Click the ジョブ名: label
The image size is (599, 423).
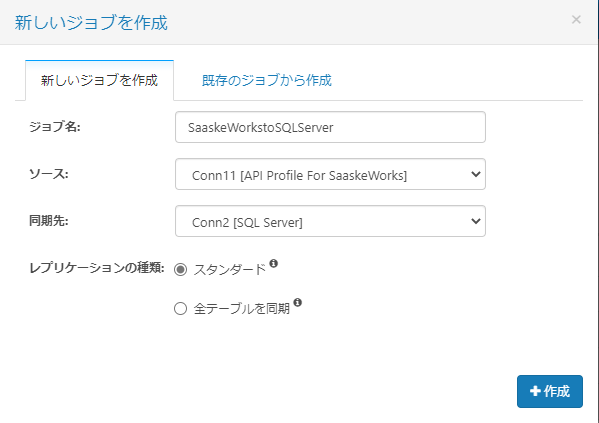(55, 127)
